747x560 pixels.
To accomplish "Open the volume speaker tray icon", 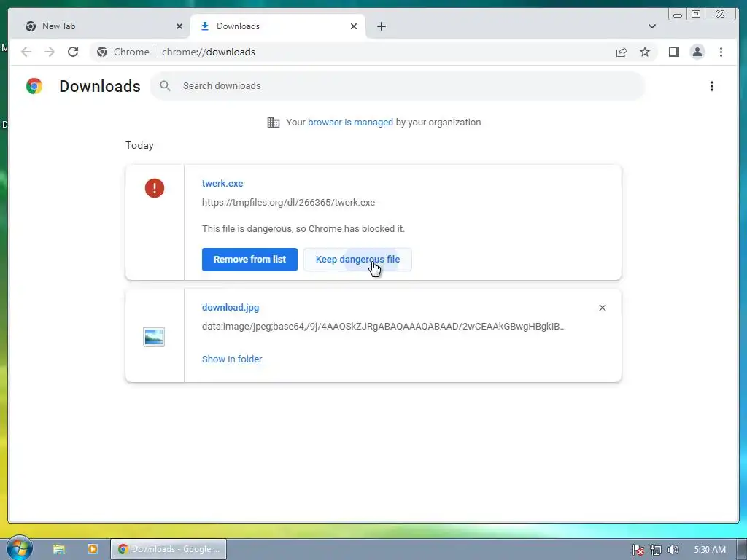I will (673, 550).
